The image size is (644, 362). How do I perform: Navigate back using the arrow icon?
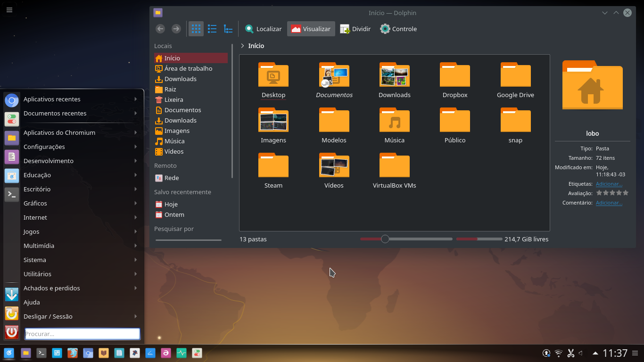tap(160, 29)
